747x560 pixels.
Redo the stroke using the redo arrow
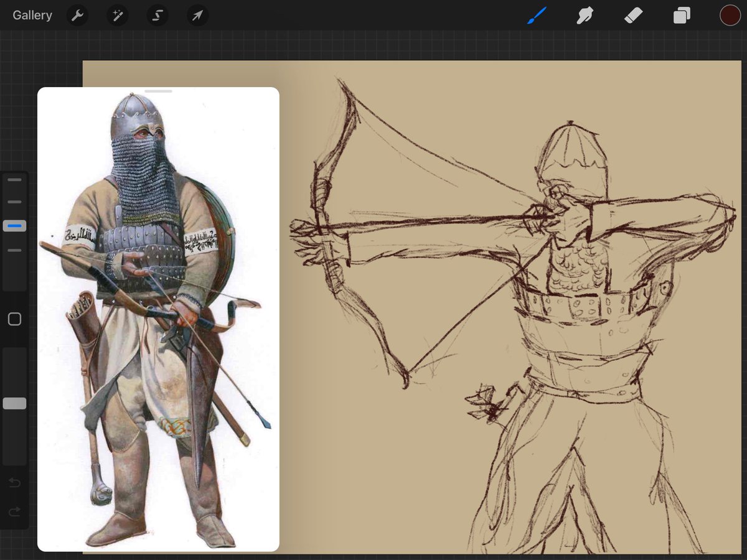tap(14, 512)
